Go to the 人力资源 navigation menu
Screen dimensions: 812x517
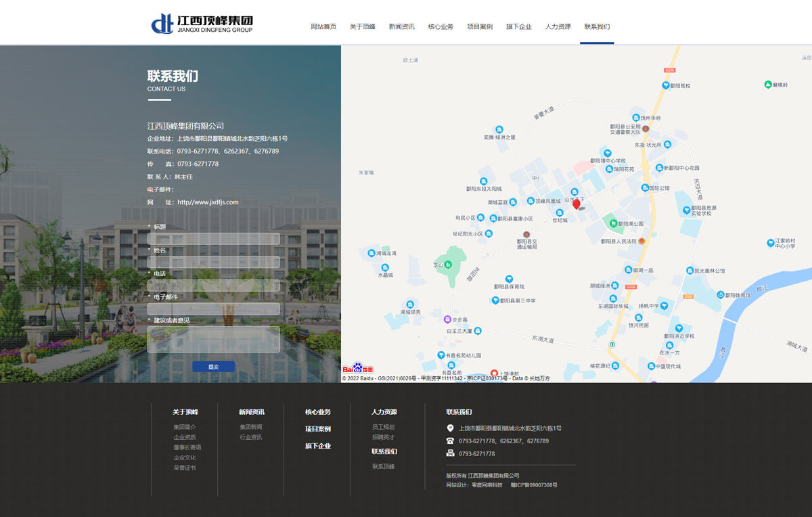click(x=558, y=27)
